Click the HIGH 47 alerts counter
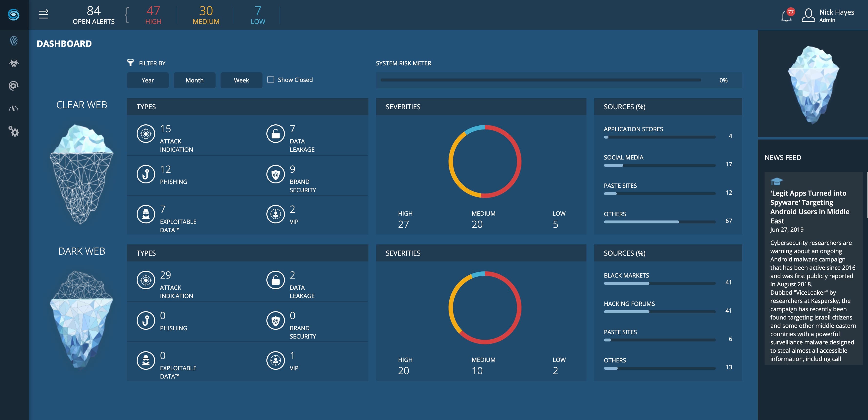Viewport: 868px width, 420px height. pos(153,15)
